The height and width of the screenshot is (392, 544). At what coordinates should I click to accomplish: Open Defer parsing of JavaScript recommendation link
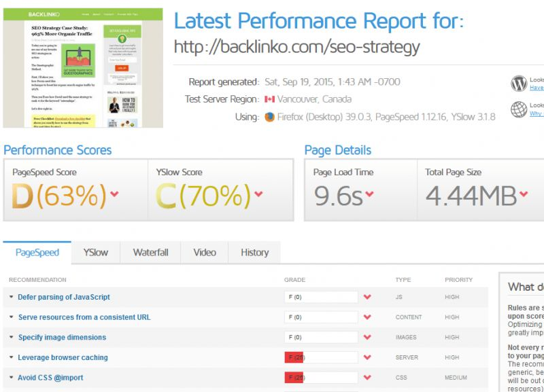point(64,297)
